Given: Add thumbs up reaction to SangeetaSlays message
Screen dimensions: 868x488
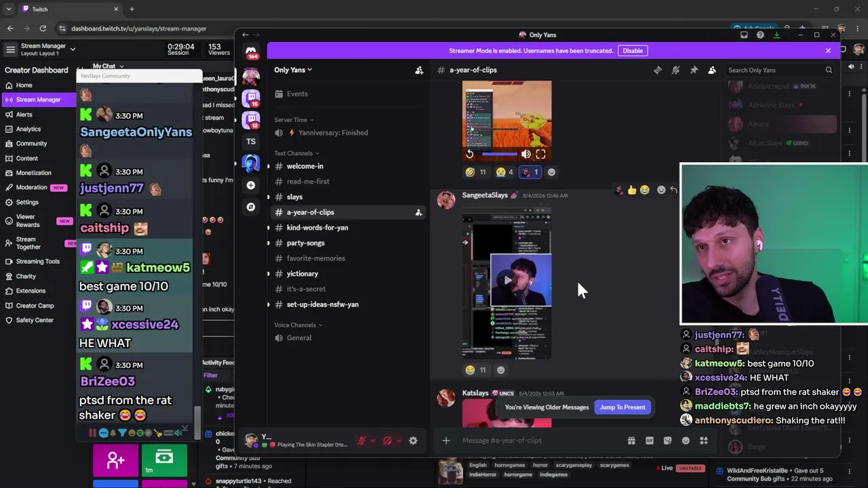Looking at the screenshot, I should tap(632, 190).
